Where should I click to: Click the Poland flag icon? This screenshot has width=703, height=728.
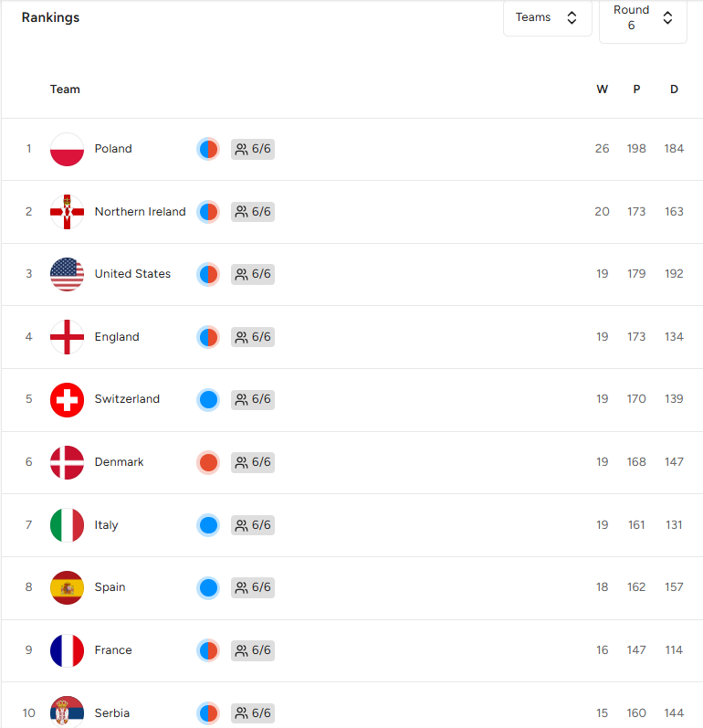click(x=67, y=149)
